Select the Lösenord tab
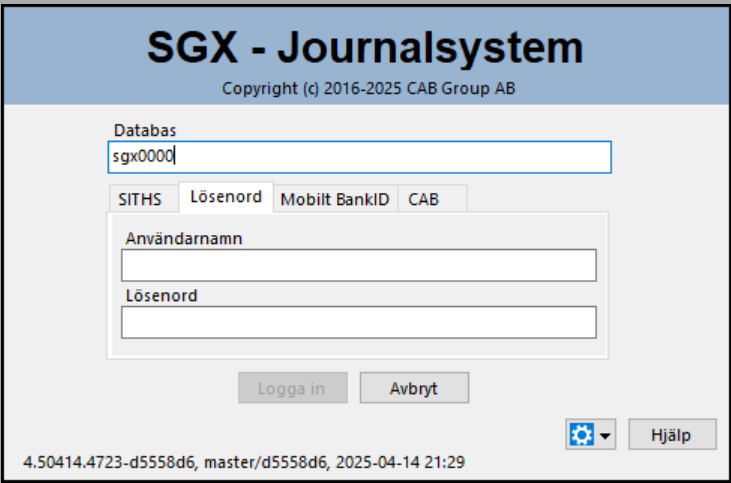 [x=226, y=197]
